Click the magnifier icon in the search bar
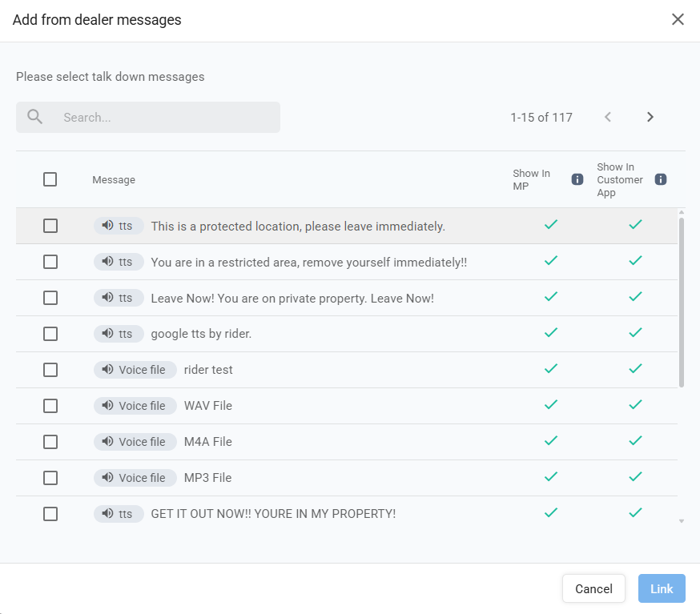The height and width of the screenshot is (614, 700). click(x=34, y=117)
